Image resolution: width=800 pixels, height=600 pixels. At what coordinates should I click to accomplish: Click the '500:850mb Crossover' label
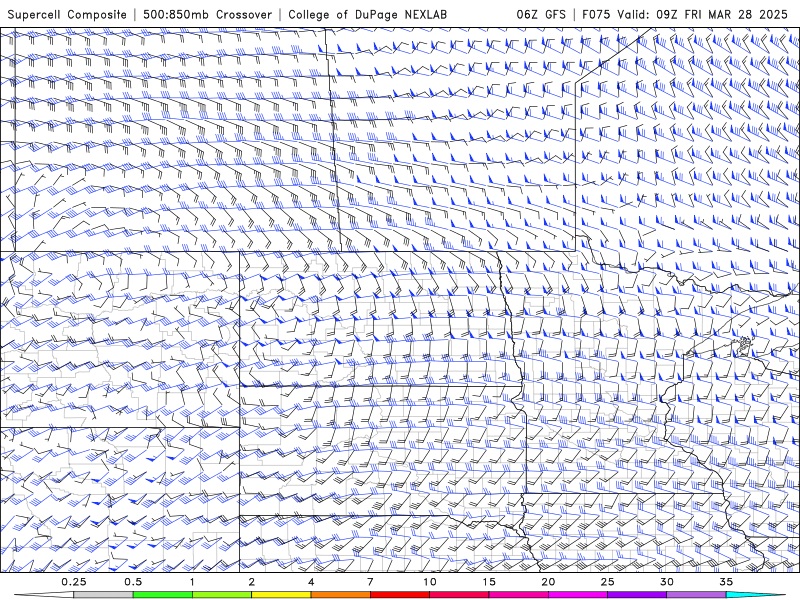(207, 14)
